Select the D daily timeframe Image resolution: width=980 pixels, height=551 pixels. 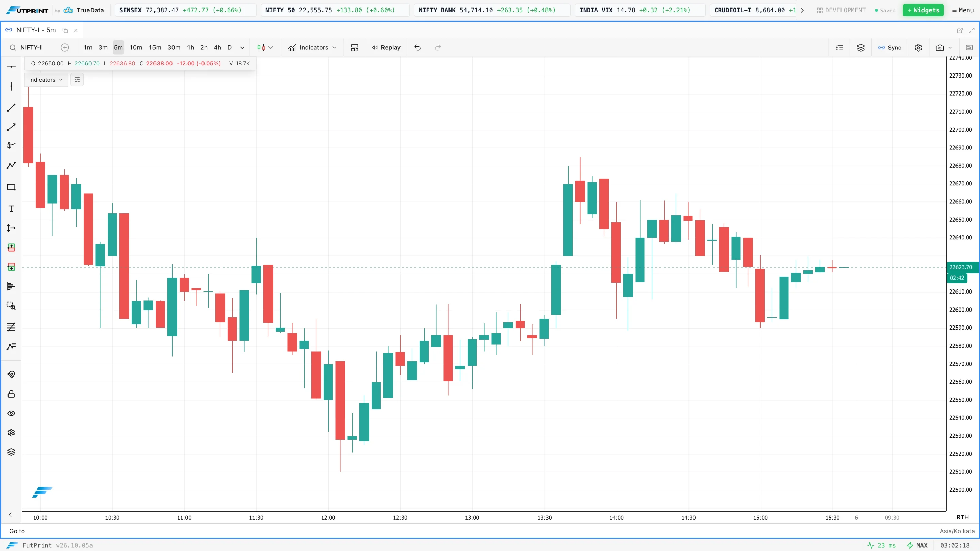coord(229,48)
